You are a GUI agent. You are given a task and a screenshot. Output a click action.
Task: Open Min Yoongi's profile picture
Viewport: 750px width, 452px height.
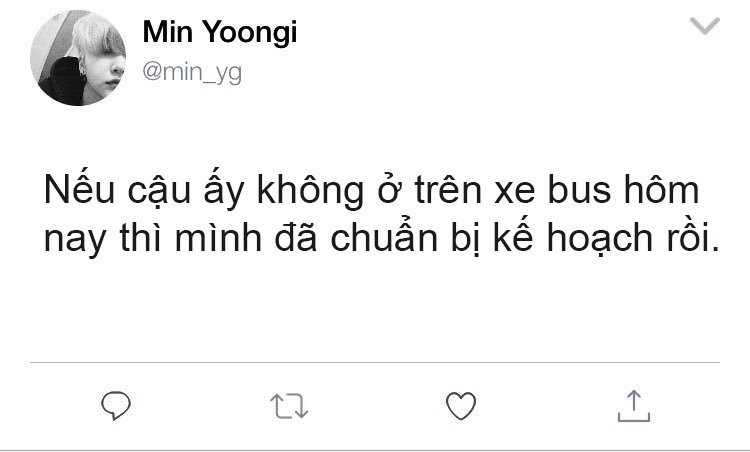coord(78,58)
